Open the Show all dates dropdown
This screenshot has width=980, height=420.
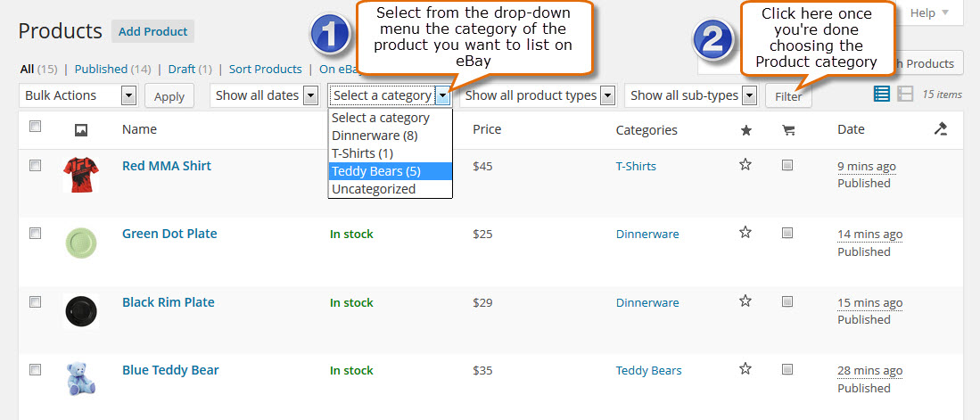(x=265, y=95)
